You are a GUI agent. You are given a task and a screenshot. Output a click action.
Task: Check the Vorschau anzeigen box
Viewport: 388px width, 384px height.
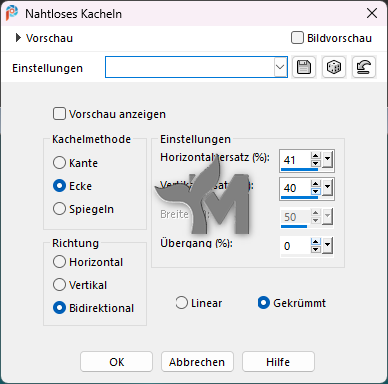pos(59,114)
